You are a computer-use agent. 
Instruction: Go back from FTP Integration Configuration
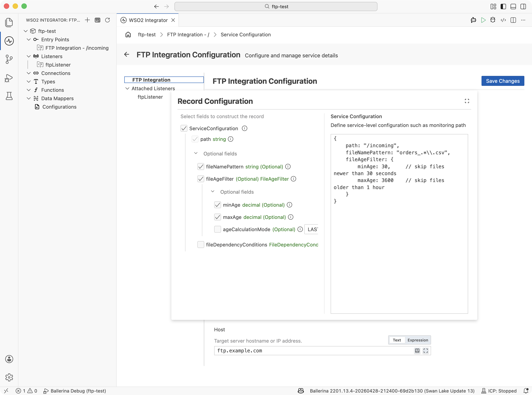pos(127,54)
